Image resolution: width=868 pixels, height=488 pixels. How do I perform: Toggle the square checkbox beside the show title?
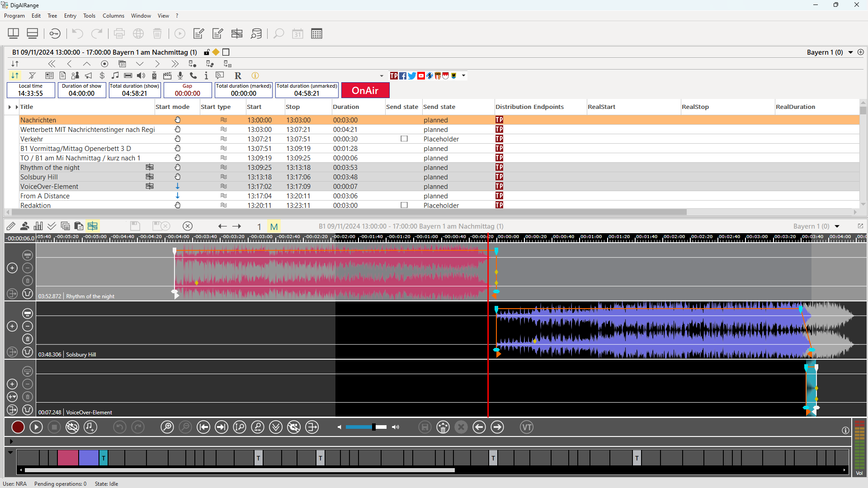pos(226,52)
